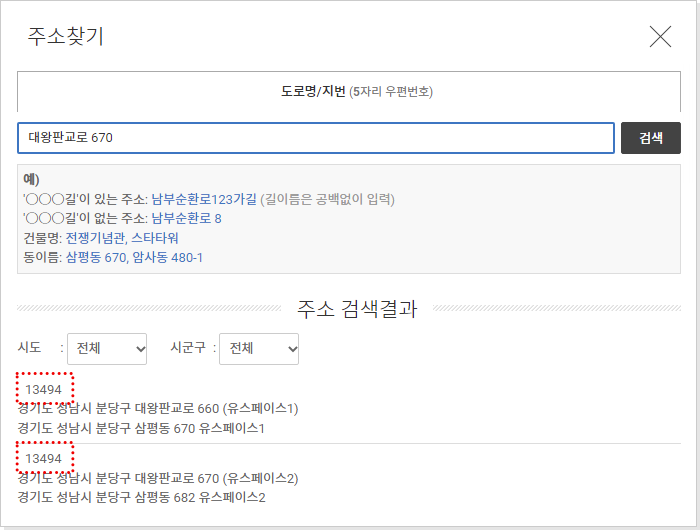
Task: Click the 암사동 480-1 example link
Action: click(167, 258)
